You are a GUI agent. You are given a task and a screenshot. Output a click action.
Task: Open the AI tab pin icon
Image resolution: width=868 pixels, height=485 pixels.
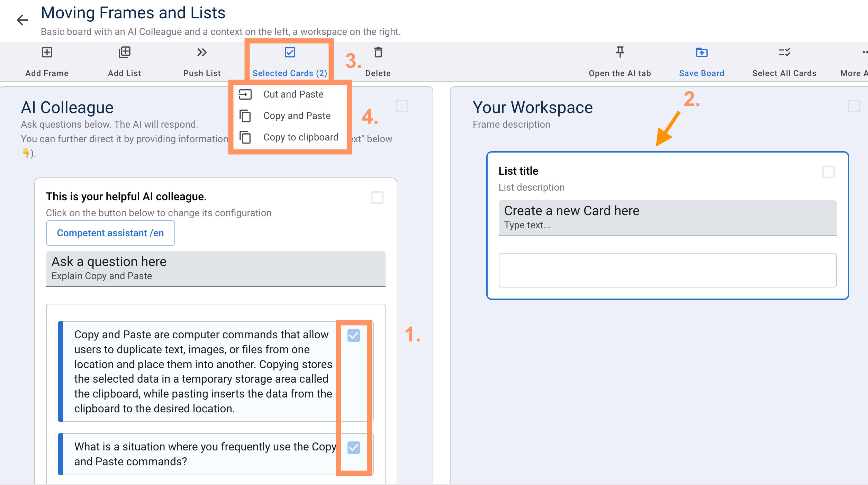(x=620, y=53)
